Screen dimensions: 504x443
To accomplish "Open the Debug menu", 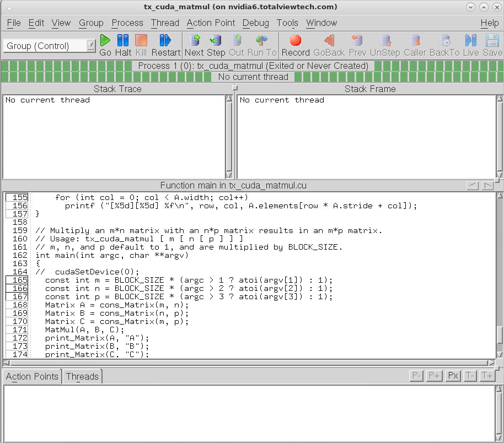I will (x=256, y=23).
